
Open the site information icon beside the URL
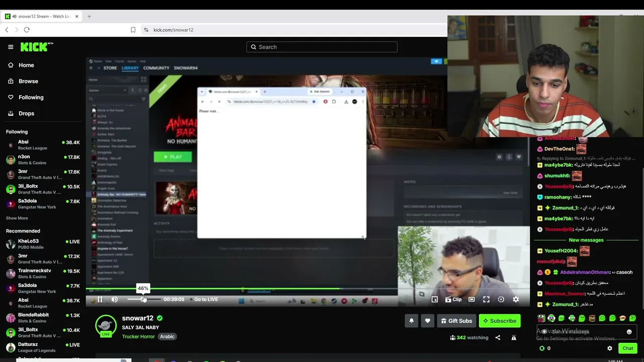[146, 30]
